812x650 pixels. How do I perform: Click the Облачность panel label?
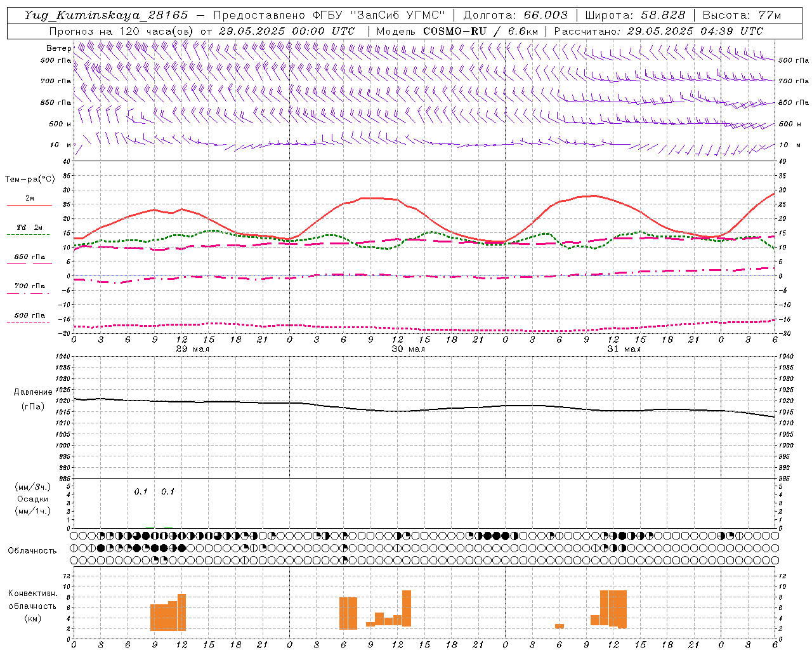pyautogui.click(x=32, y=551)
